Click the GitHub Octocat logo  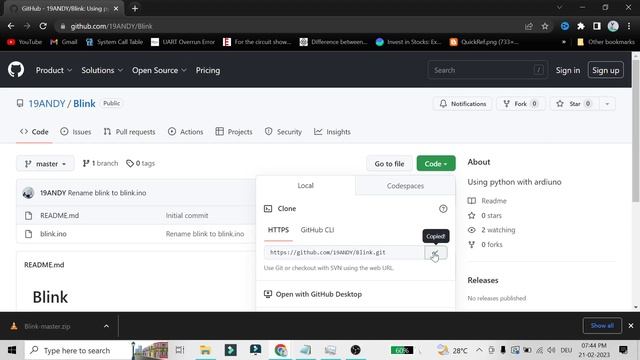(x=16, y=70)
